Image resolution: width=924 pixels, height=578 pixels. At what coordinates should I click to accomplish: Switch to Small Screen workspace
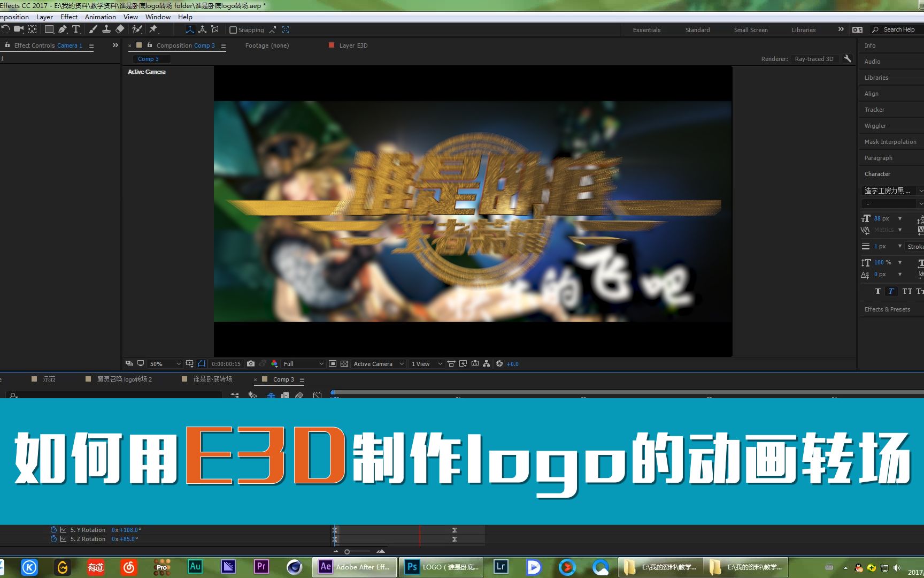point(751,30)
